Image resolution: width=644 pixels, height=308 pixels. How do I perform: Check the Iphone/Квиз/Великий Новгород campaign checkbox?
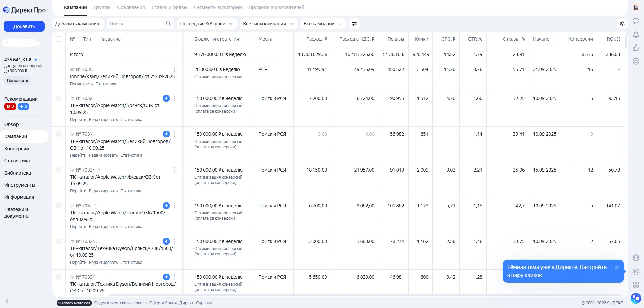click(59, 69)
